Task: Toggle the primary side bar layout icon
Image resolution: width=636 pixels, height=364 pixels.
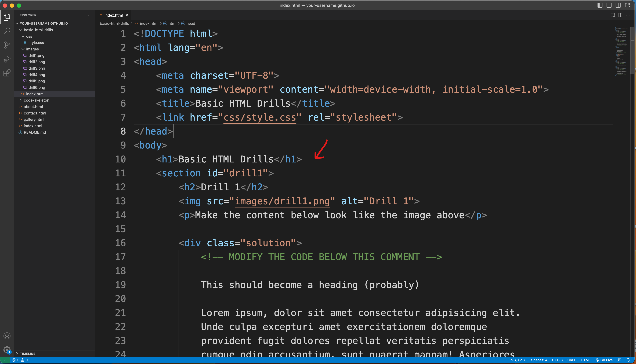Action: point(600,5)
